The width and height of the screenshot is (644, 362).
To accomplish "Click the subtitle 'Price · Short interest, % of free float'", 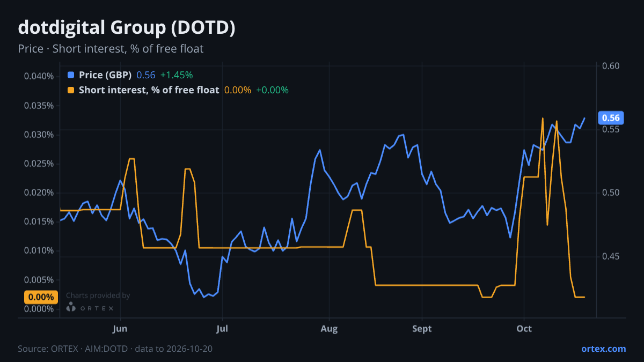I will (x=111, y=49).
